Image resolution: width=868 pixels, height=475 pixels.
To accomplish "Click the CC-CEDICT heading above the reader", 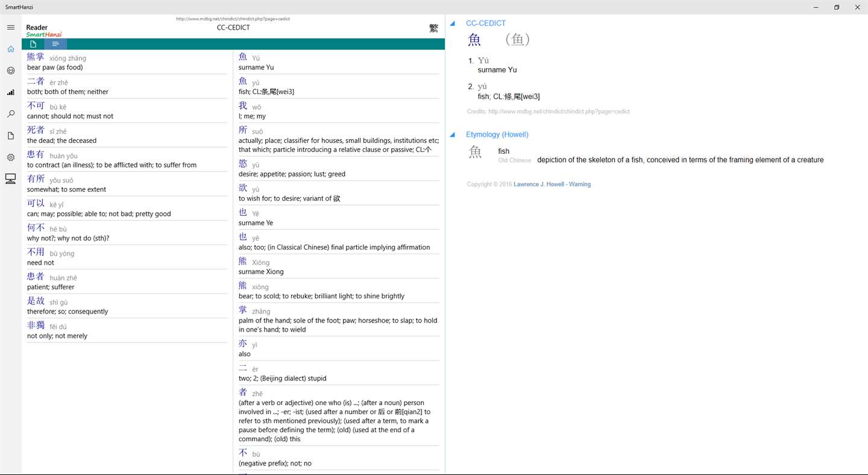I will [x=233, y=28].
